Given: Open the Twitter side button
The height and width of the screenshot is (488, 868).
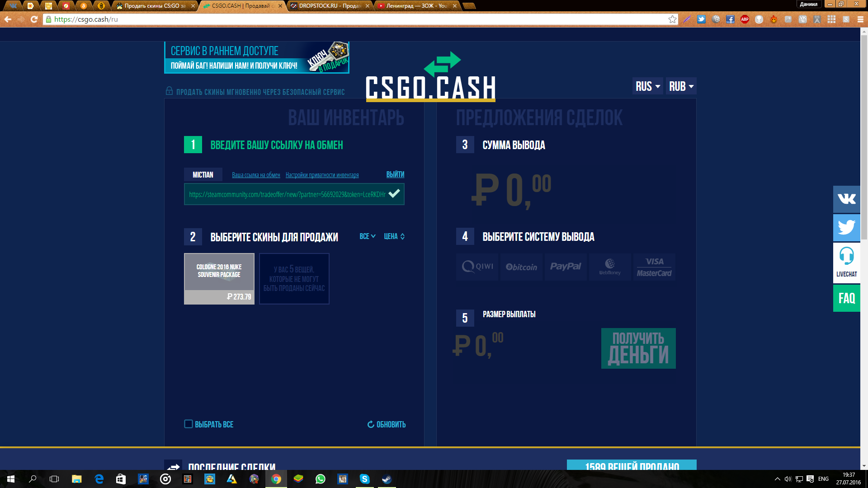Looking at the screenshot, I should click(846, 228).
